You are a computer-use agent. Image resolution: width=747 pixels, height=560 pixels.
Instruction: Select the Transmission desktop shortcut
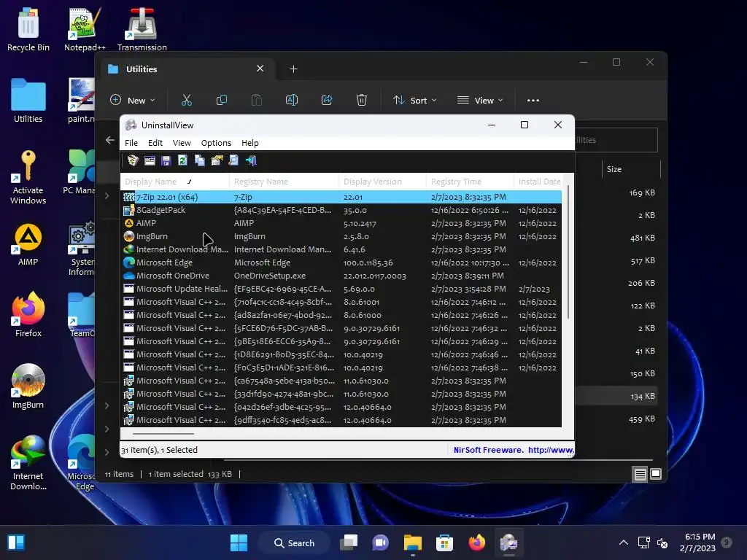(x=142, y=29)
